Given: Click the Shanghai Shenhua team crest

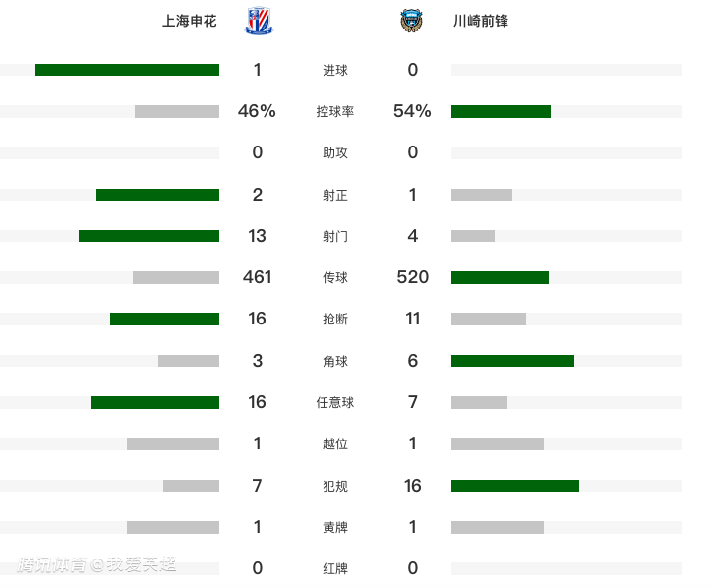Looking at the screenshot, I should (x=258, y=21).
